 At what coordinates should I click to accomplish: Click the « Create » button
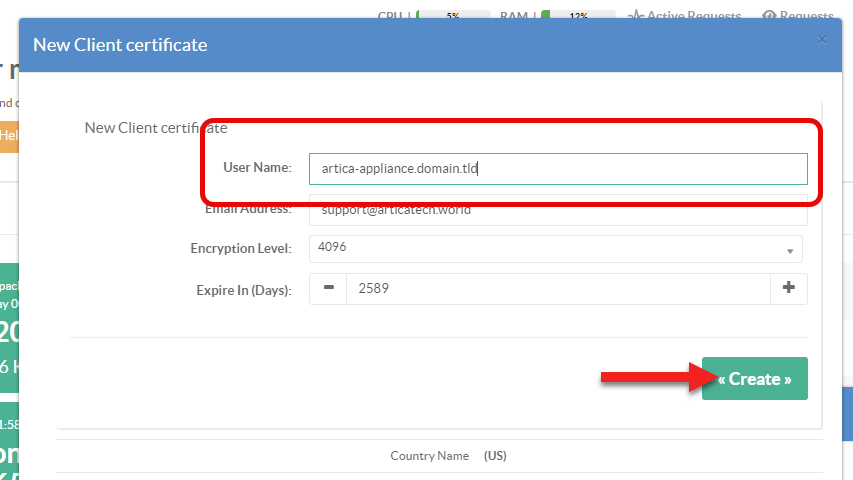pyautogui.click(x=754, y=379)
